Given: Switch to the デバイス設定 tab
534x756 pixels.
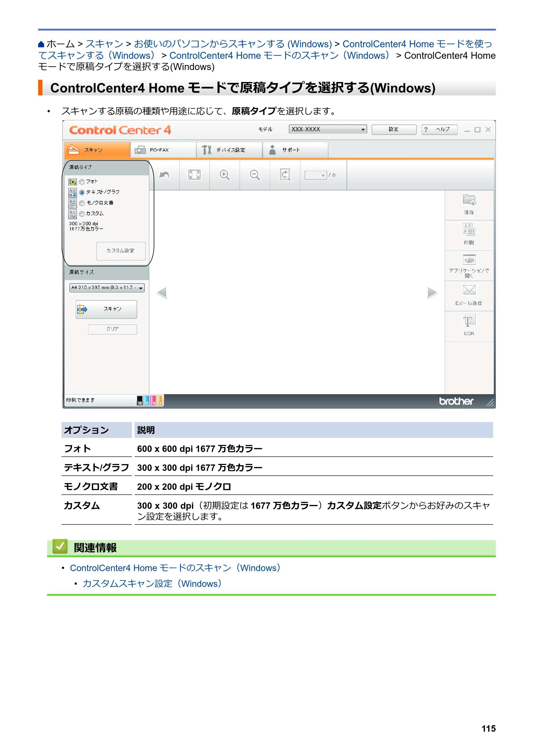Looking at the screenshot, I should click(229, 150).
